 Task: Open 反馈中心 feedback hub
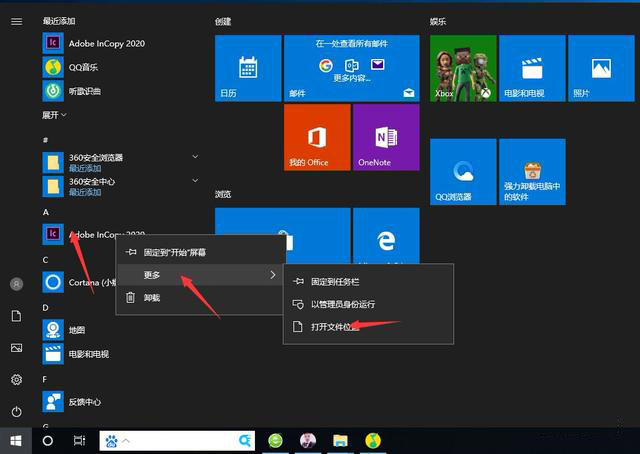pyautogui.click(x=72, y=402)
